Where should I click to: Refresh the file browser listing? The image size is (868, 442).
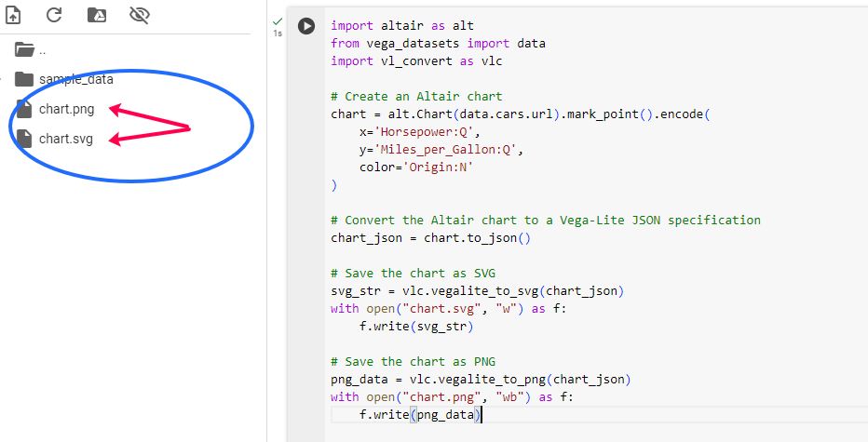click(x=54, y=15)
